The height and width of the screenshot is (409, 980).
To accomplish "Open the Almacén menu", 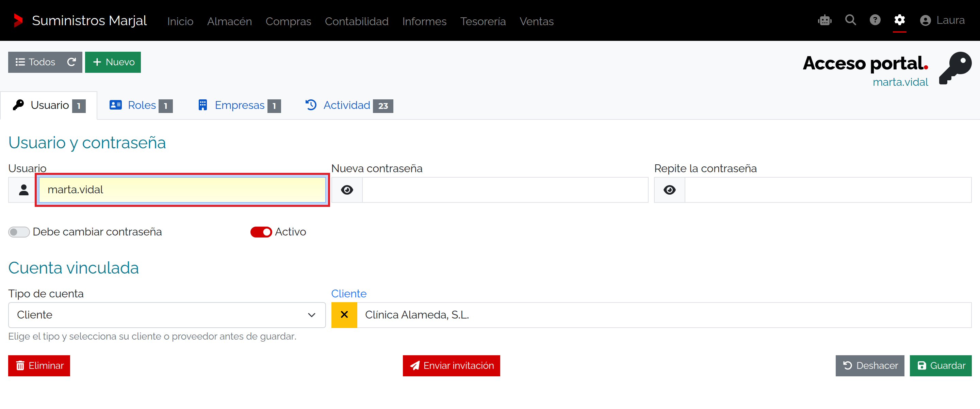I will [x=229, y=21].
